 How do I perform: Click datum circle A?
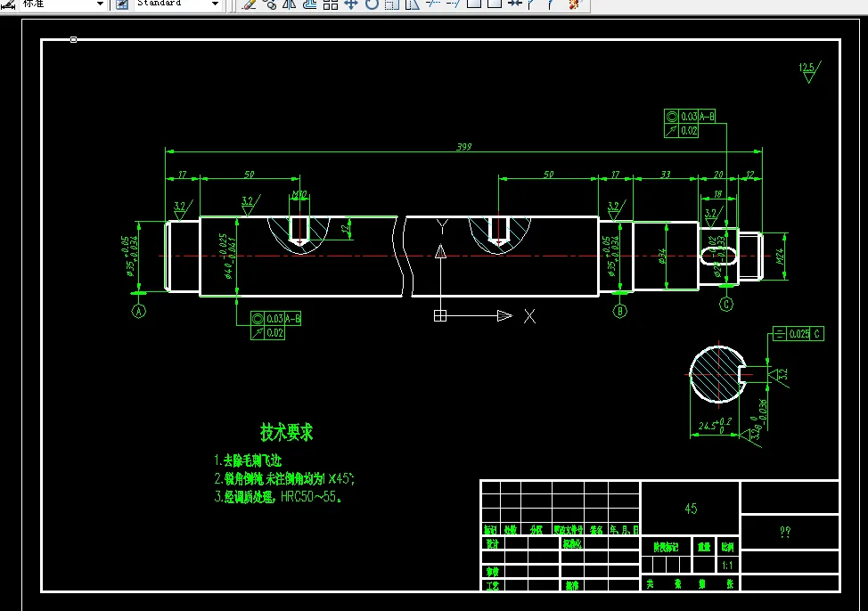coord(138,312)
